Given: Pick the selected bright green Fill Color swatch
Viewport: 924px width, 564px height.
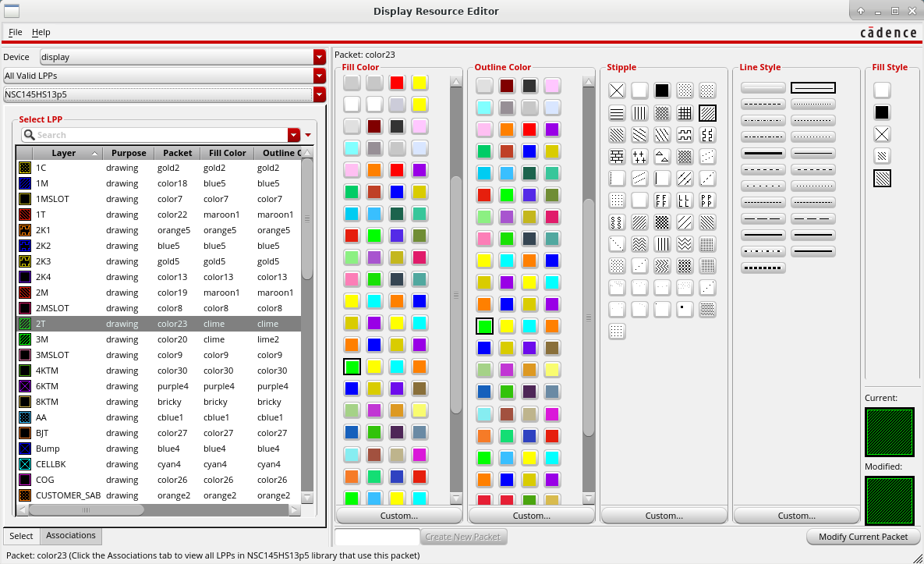Looking at the screenshot, I should pyautogui.click(x=352, y=366).
